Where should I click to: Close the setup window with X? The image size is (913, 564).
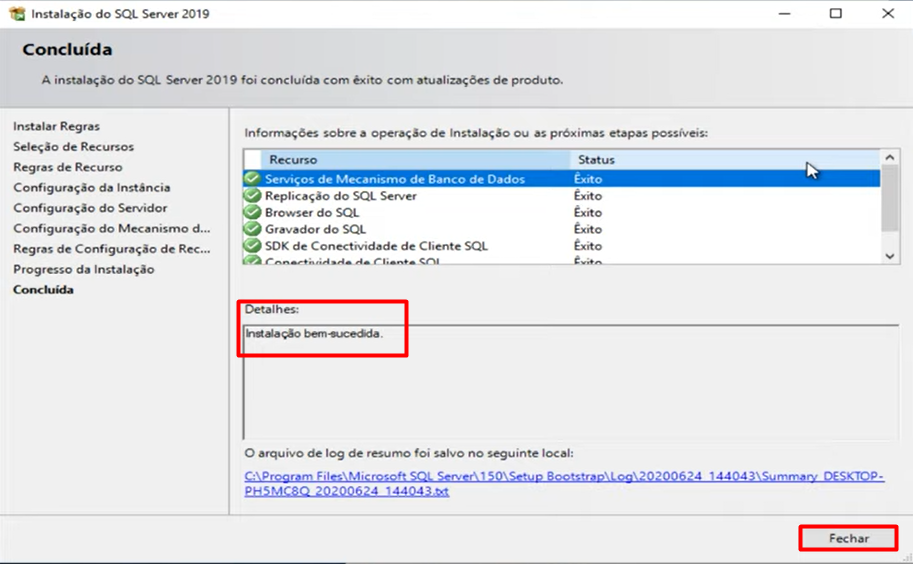887,13
